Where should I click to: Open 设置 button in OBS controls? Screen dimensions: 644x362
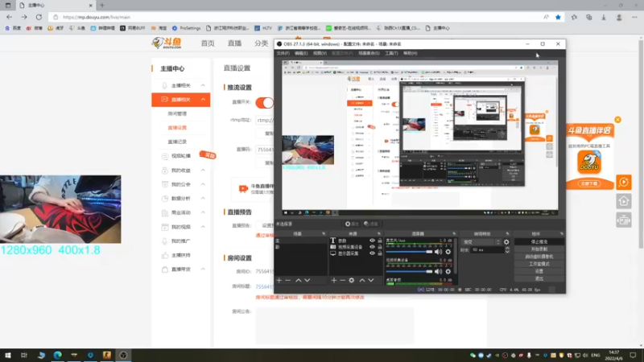(539, 271)
